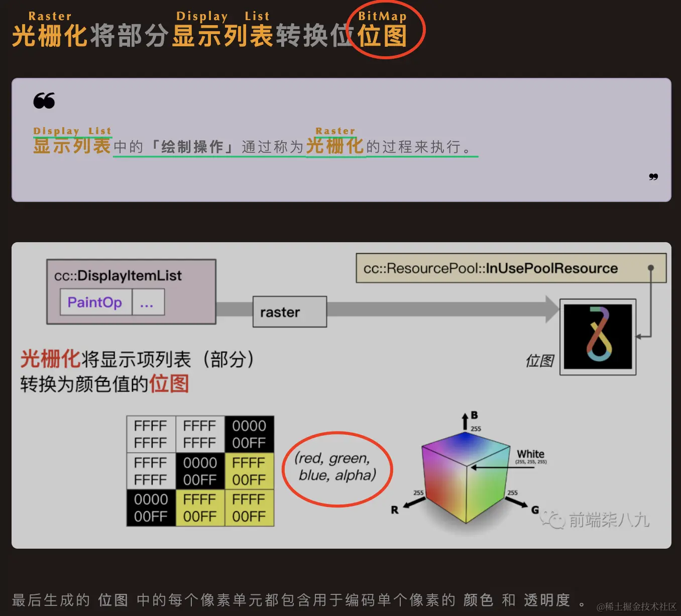Click the "的过程来执行。" text in the quote
Screen dimensions: 681x616
421,147
